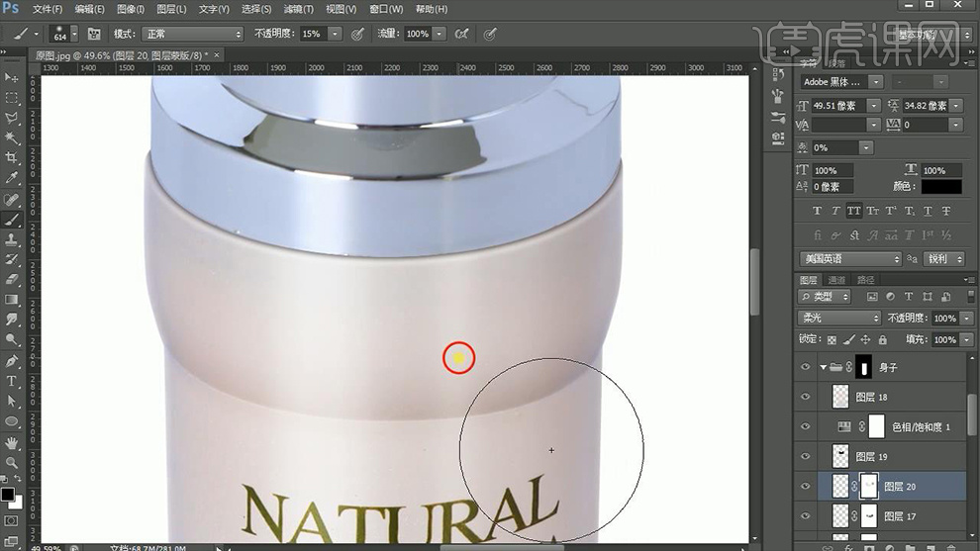Open the brush 模式 dropdown showing 正常
Viewport: 980px width, 551px height.
[192, 34]
